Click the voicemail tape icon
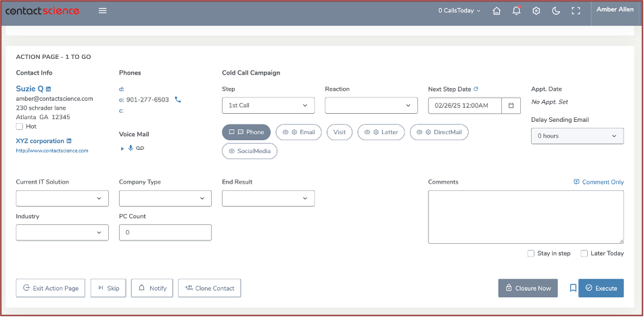Image resolution: width=644 pixels, height=317 pixels. (140, 148)
